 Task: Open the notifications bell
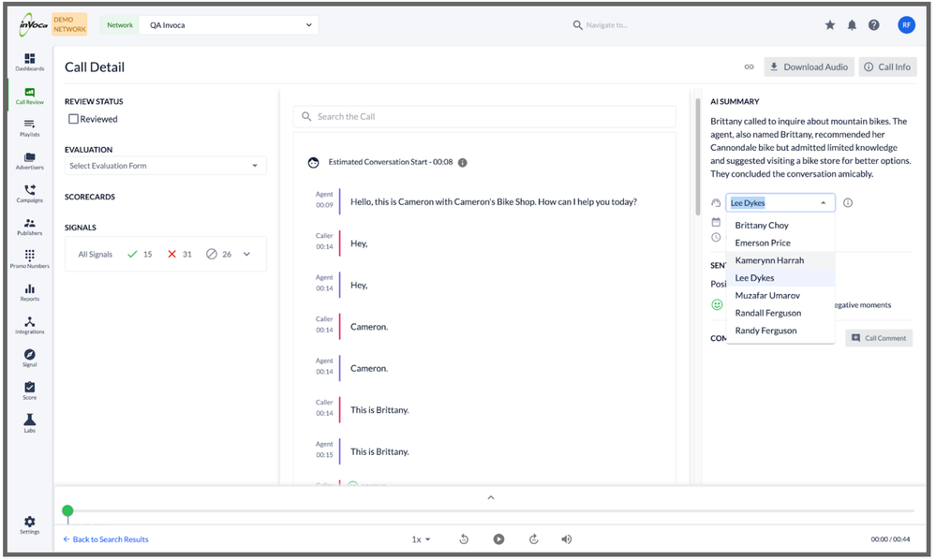click(x=852, y=25)
